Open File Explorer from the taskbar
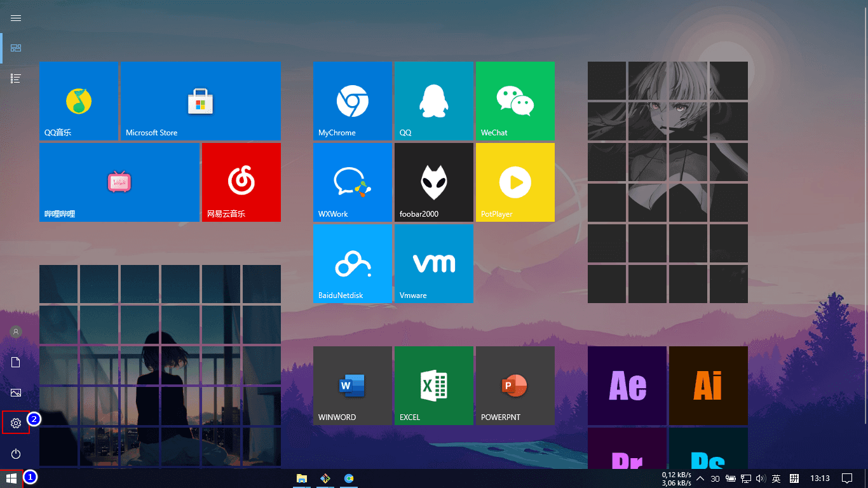This screenshot has width=868, height=488. [302, 478]
